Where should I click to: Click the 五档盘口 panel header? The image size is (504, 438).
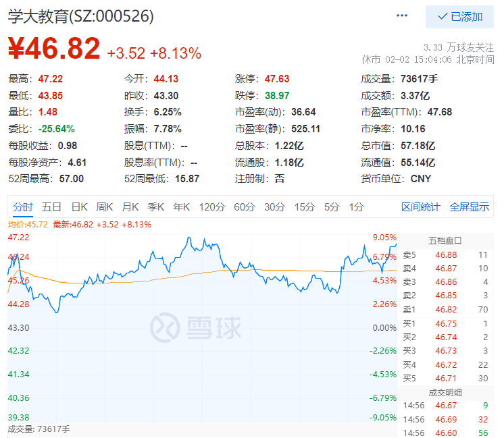coord(445,240)
